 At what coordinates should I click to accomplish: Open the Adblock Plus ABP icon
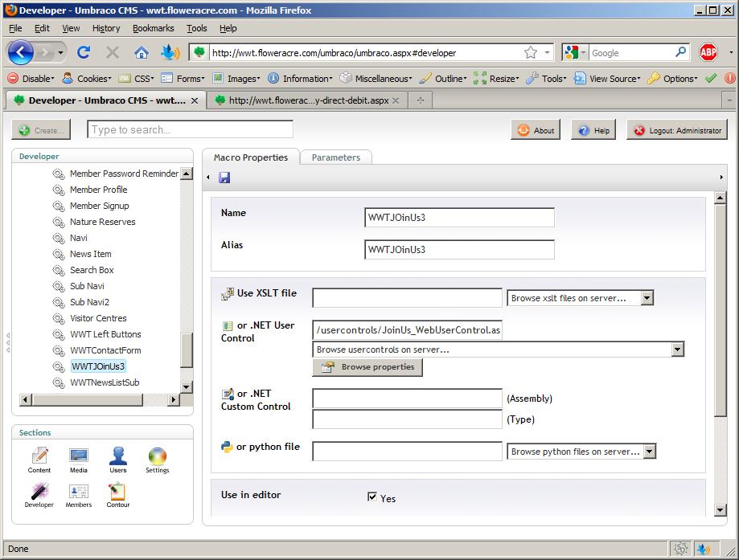[708, 52]
